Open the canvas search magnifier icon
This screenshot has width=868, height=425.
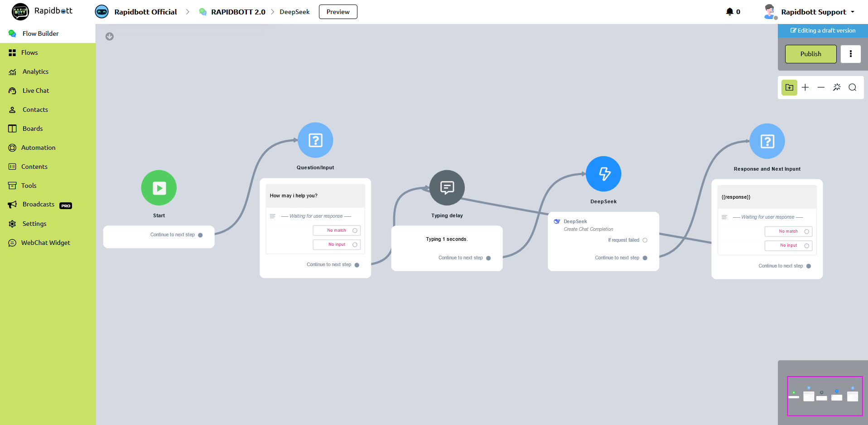coord(852,87)
